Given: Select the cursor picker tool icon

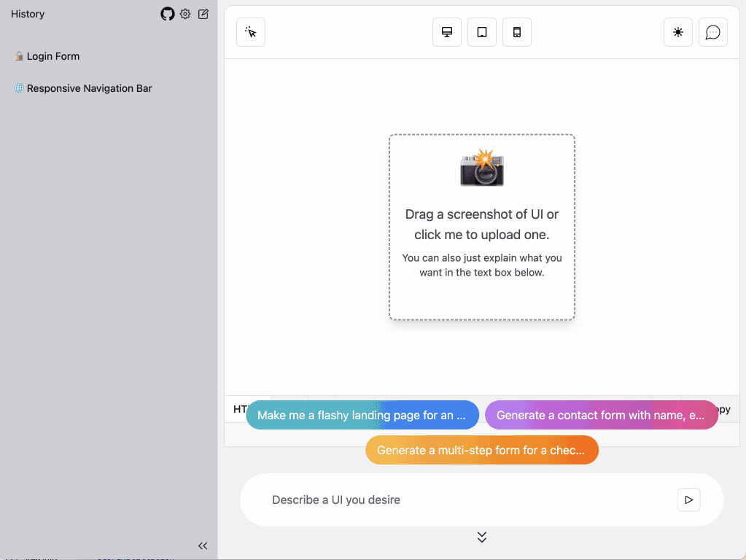Looking at the screenshot, I should coord(250,31).
